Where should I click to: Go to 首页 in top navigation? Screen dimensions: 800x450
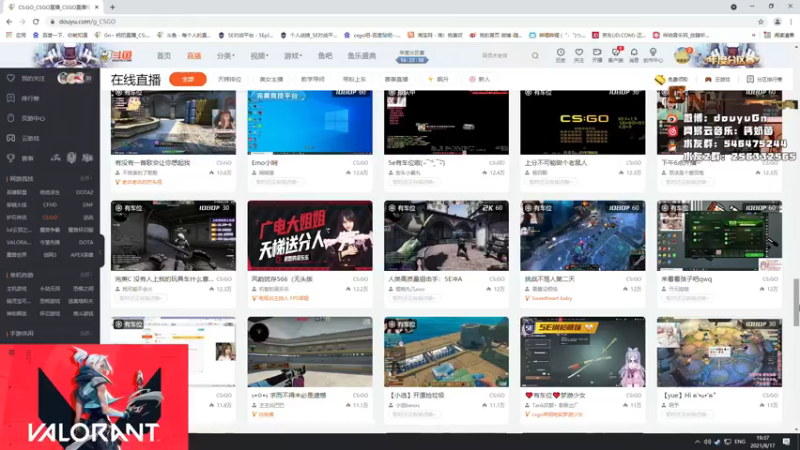[164, 56]
